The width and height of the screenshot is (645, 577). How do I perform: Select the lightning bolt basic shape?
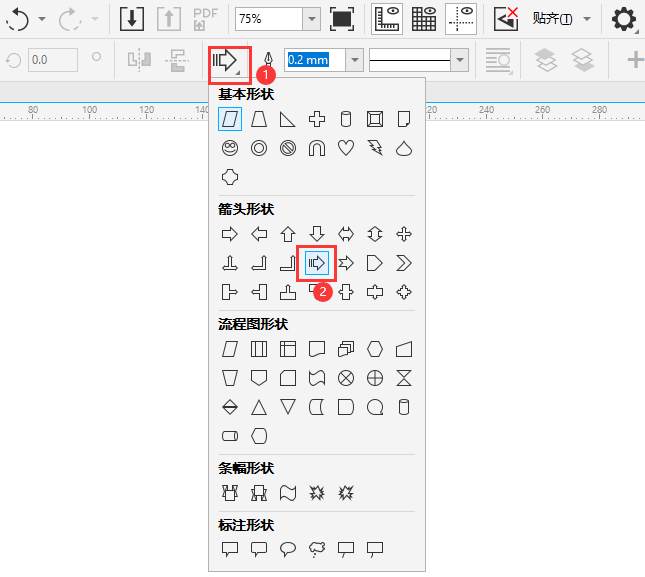[x=375, y=148]
